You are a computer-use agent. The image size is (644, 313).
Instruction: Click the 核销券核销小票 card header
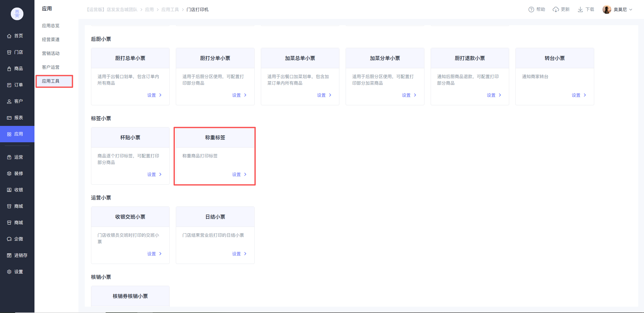130,296
